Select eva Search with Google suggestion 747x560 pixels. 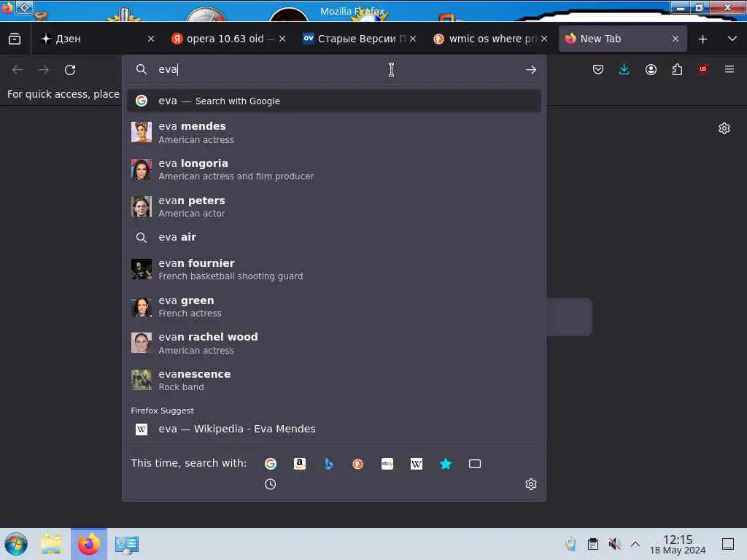334,101
